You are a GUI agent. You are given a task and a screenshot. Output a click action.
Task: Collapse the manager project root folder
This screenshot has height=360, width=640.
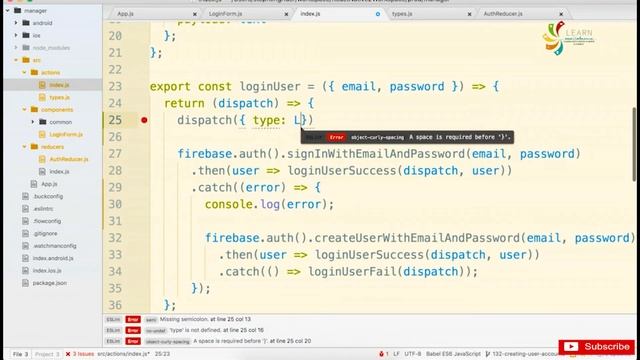8,11
